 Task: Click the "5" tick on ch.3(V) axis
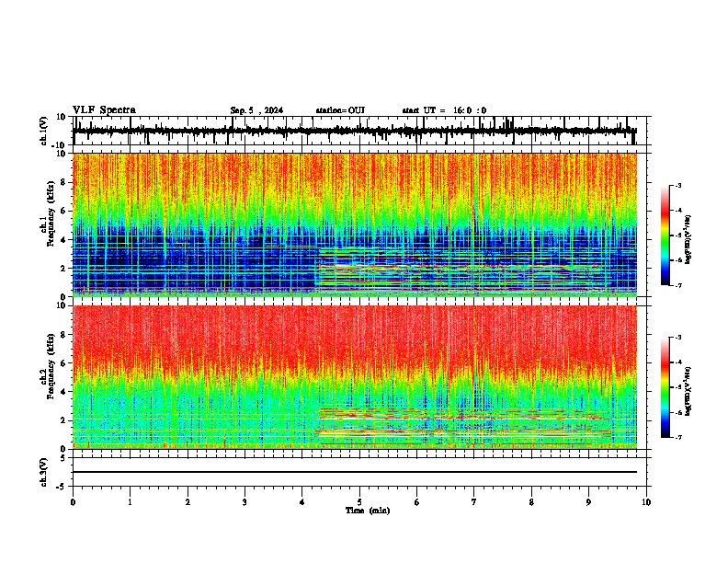(x=64, y=458)
